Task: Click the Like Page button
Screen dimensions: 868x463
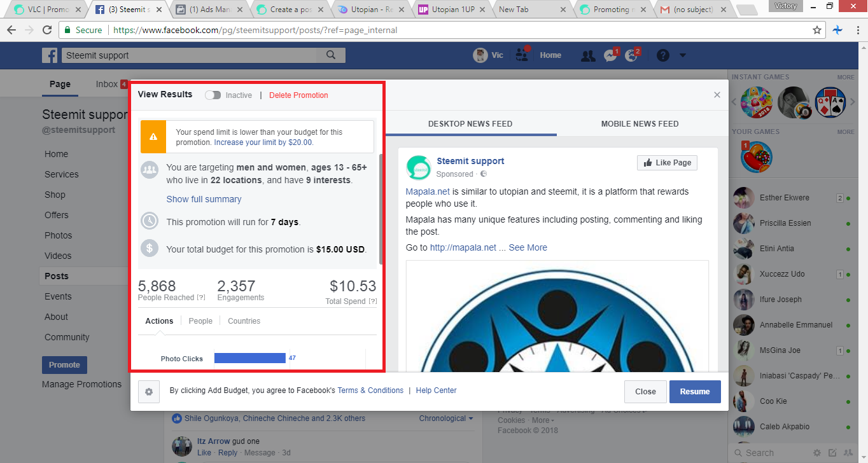Action: [x=667, y=163]
